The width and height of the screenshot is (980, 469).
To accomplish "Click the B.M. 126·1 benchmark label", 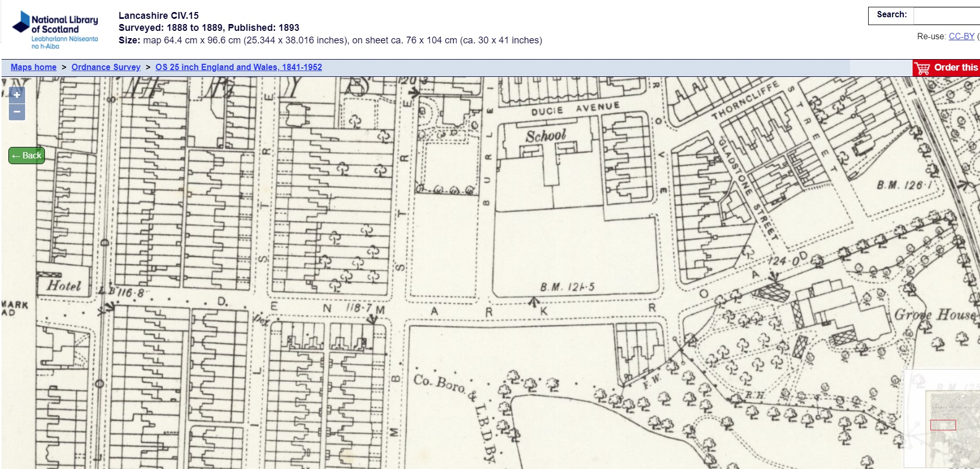I will pyautogui.click(x=905, y=185).
